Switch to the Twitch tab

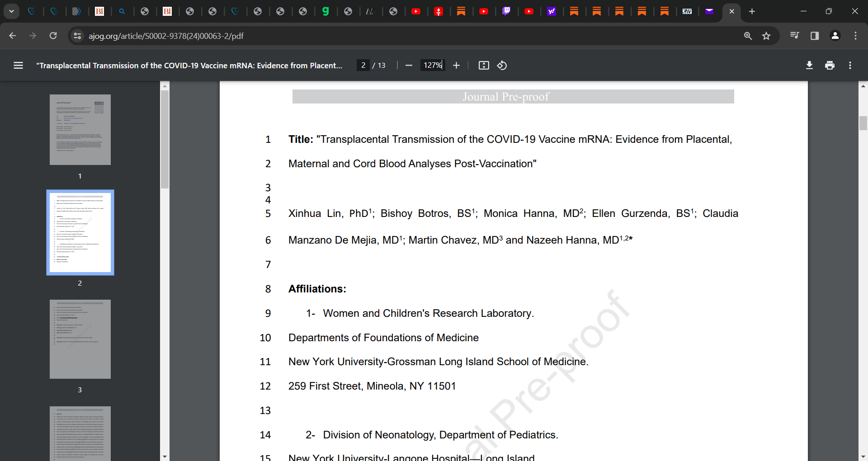[x=506, y=11]
